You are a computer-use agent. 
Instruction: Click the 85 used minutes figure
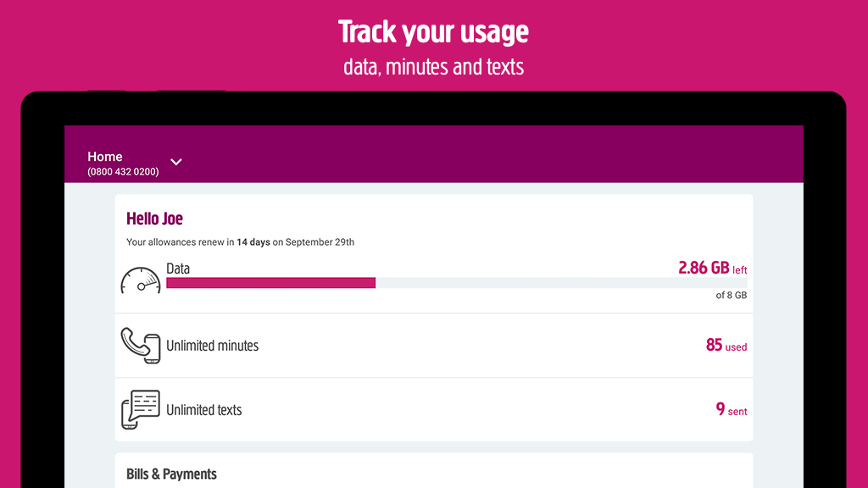[726, 346]
